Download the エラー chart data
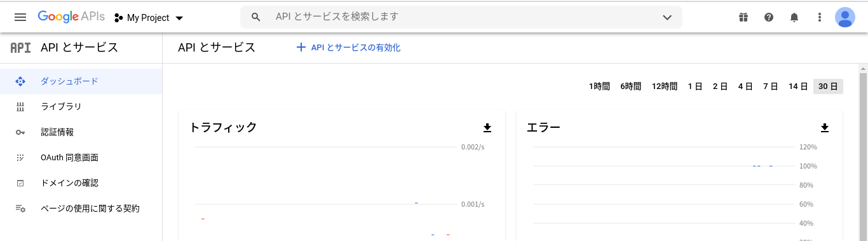Screen dimensions: 868x241 coord(825,128)
